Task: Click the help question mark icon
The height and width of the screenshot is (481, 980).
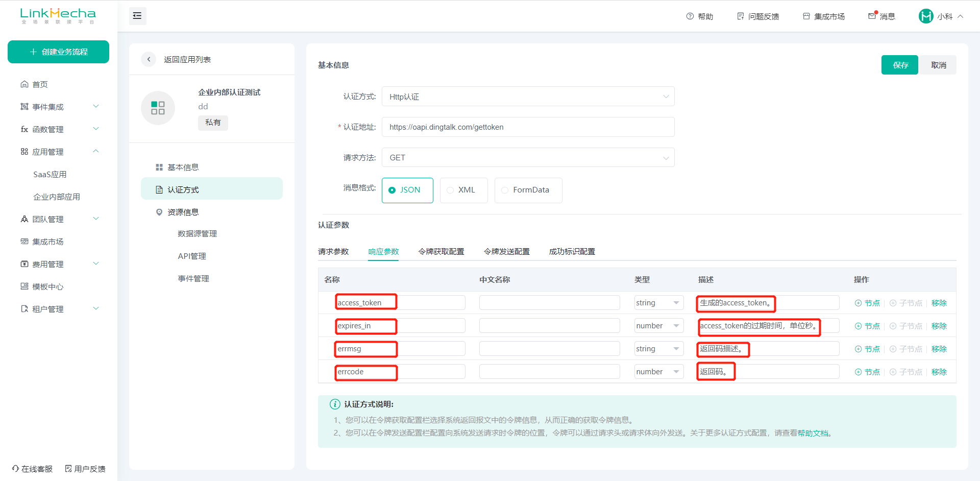Action: point(690,16)
